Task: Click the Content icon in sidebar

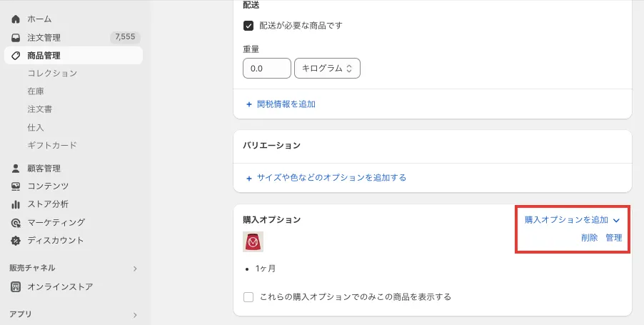Action: (16, 186)
